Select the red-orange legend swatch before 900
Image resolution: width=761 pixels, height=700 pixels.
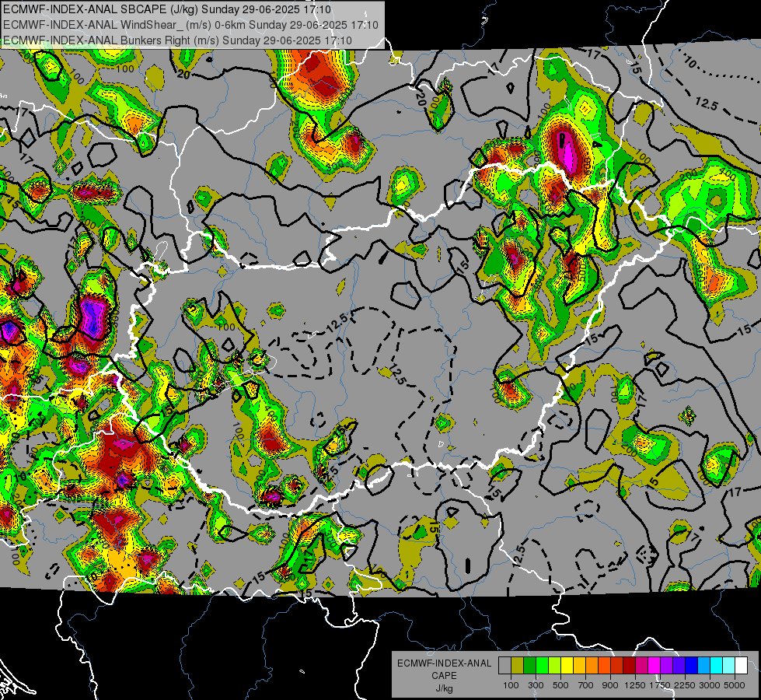604,665
